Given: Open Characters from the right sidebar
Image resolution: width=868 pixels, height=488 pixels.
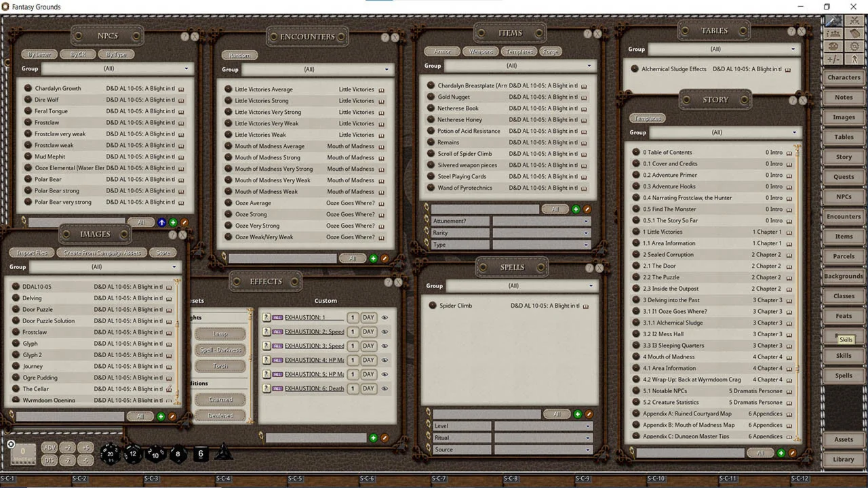Looking at the screenshot, I should click(x=844, y=77).
